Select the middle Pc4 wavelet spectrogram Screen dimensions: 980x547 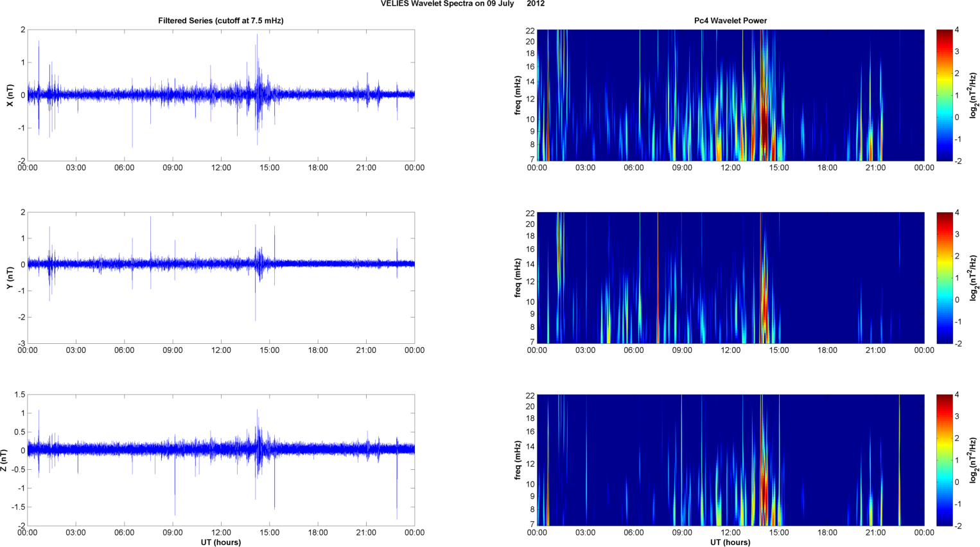[x=730, y=278]
